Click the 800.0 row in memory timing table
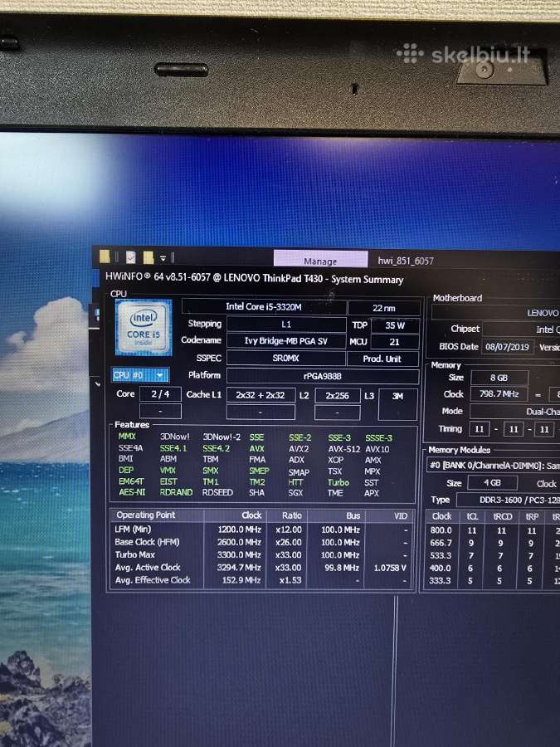 [492, 530]
